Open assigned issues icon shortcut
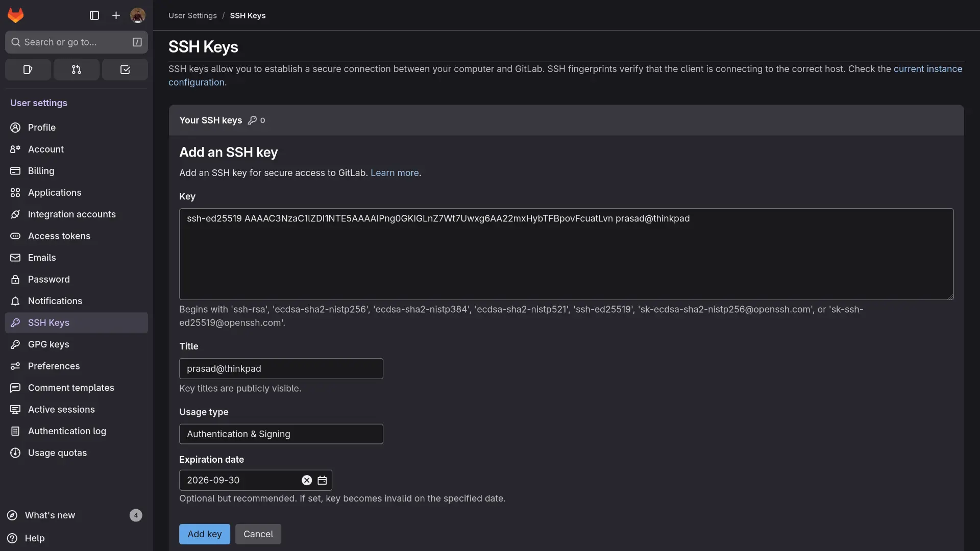The image size is (980, 551). [x=28, y=69]
